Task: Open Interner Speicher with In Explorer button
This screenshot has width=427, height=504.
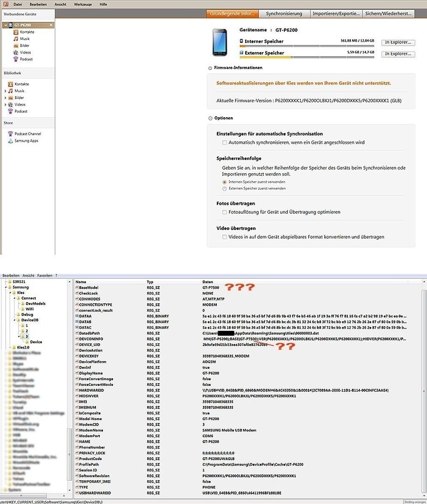Action: click(x=398, y=42)
